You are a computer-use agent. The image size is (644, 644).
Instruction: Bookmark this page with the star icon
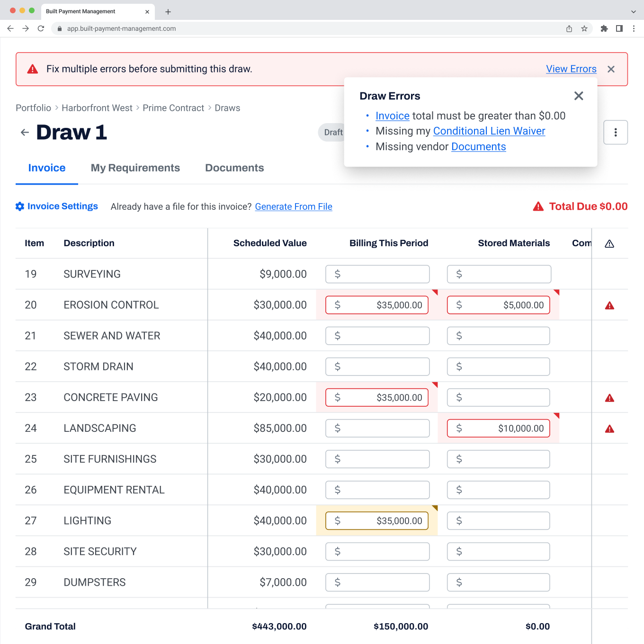(584, 29)
